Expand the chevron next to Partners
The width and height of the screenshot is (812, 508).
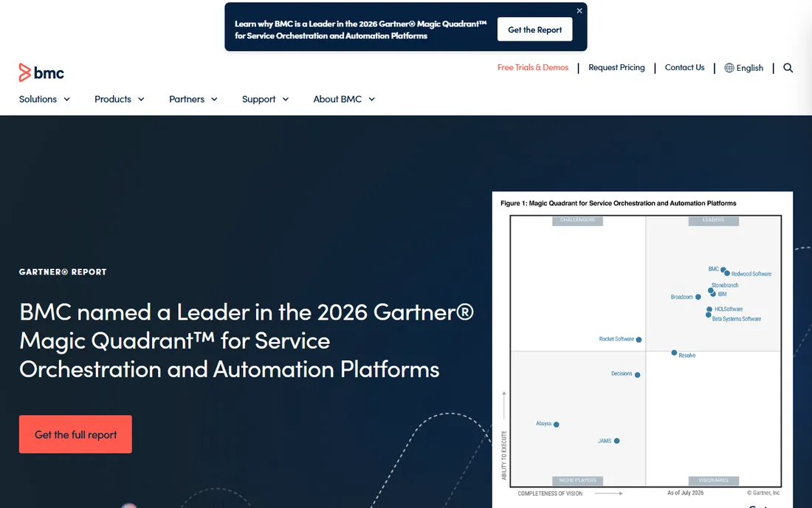(214, 100)
